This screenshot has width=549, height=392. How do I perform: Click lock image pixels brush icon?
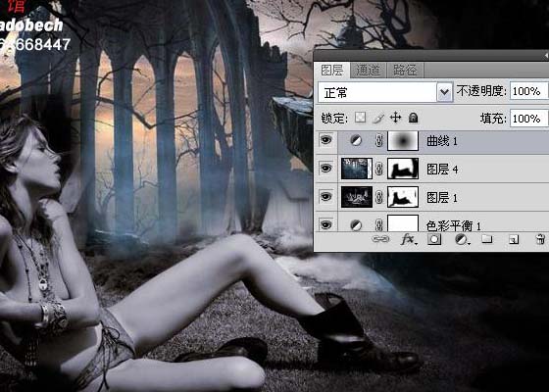[378, 118]
